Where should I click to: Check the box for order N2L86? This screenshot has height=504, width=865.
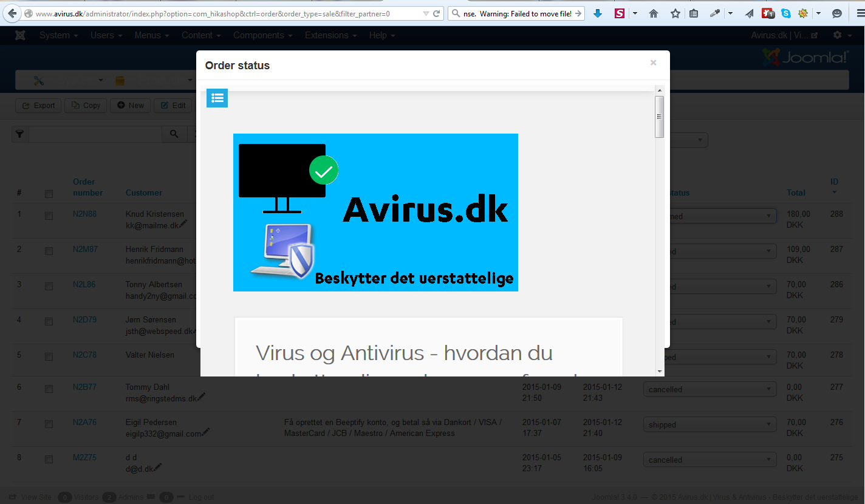point(49,286)
